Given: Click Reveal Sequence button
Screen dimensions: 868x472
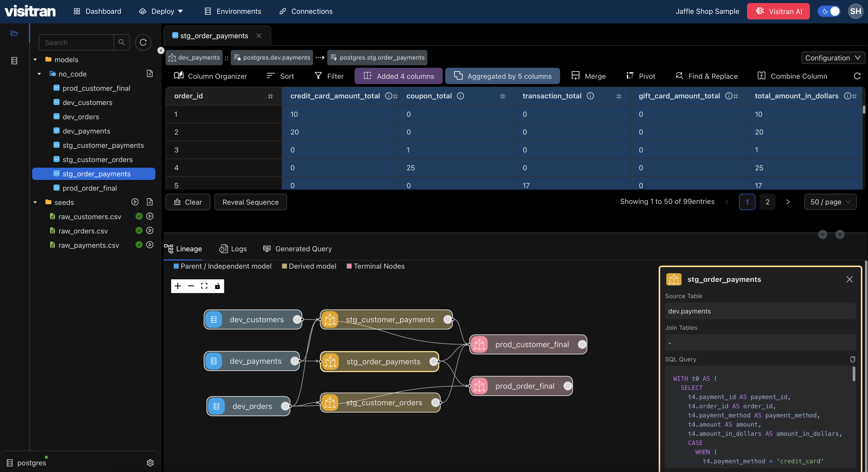Looking at the screenshot, I should coord(250,202).
